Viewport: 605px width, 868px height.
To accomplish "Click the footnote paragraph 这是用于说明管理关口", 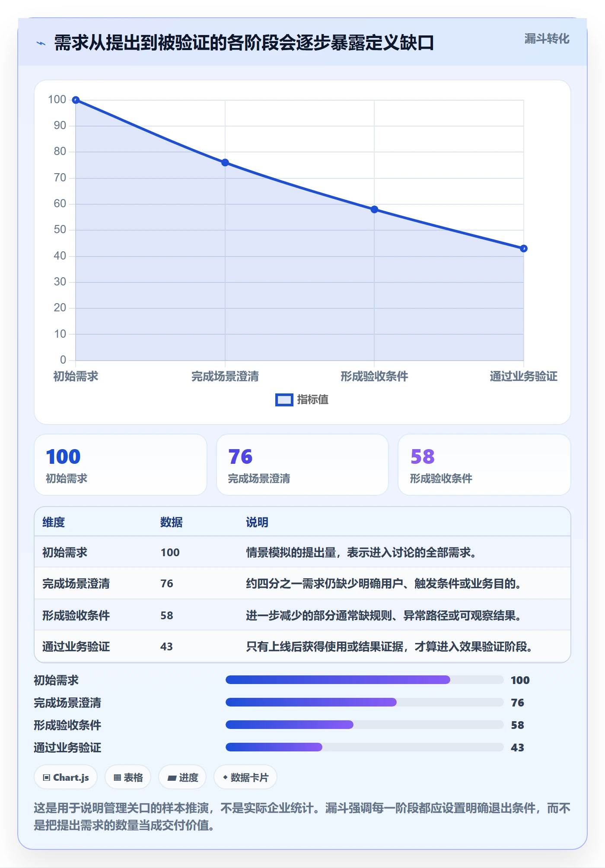I will point(302,817).
